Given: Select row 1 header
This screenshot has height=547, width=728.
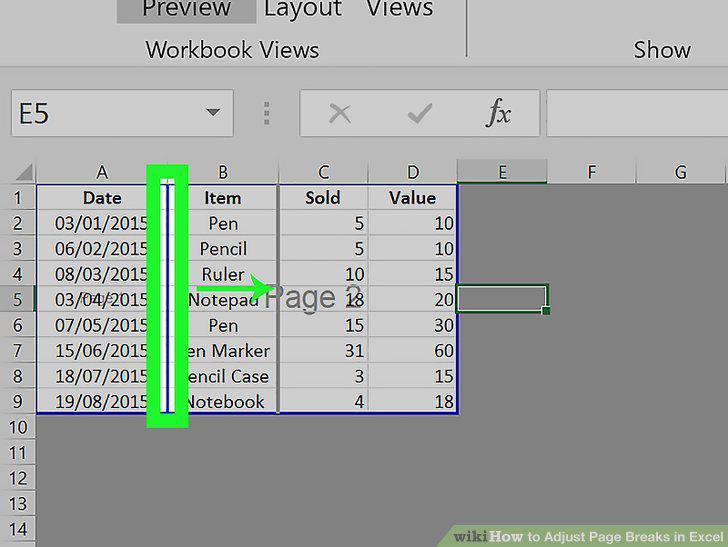Looking at the screenshot, I should (18, 198).
